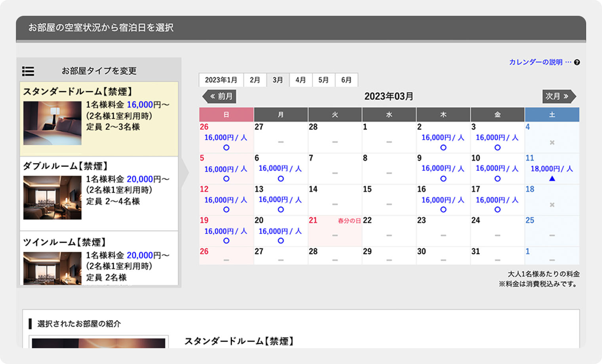This screenshot has width=602, height=364.
Task: Switch to the 6月 month tab
Action: (346, 80)
